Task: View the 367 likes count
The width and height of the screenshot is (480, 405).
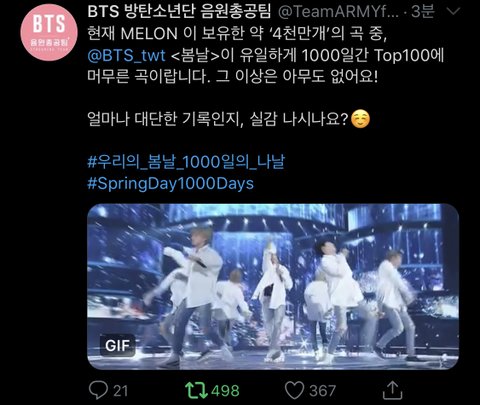Action: 322,391
